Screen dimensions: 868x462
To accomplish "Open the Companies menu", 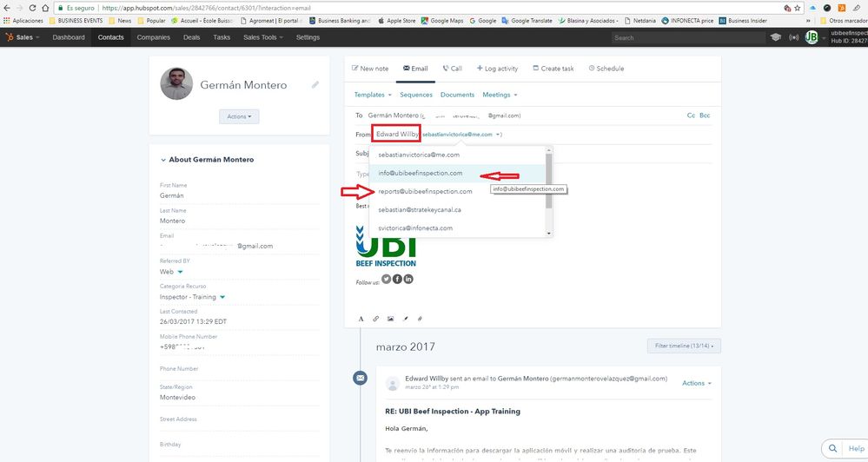I will pyautogui.click(x=153, y=37).
